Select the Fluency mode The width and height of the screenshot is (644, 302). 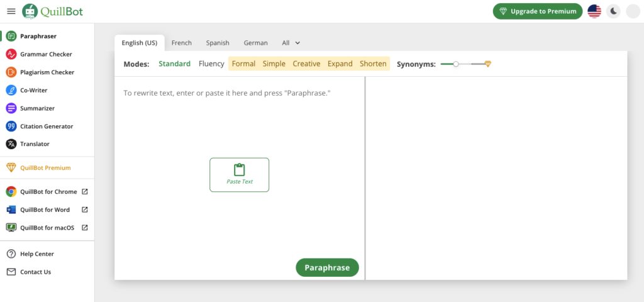pyautogui.click(x=211, y=64)
